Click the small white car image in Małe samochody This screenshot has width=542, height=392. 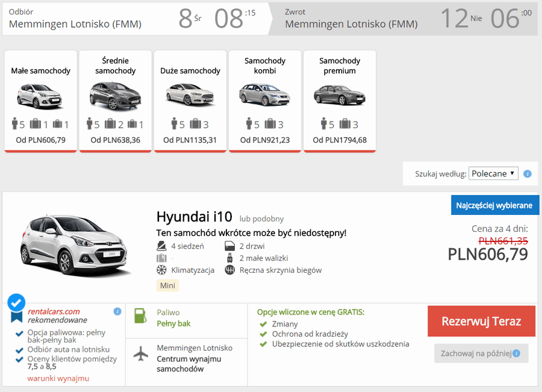click(40, 96)
